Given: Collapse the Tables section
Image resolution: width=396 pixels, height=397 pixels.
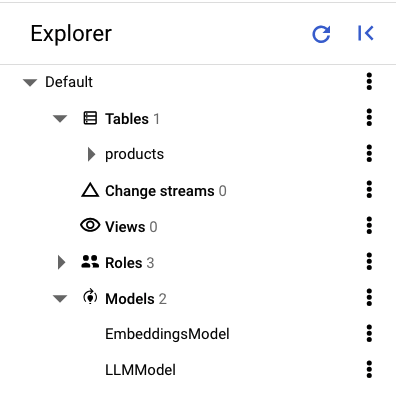Looking at the screenshot, I should [x=60, y=118].
